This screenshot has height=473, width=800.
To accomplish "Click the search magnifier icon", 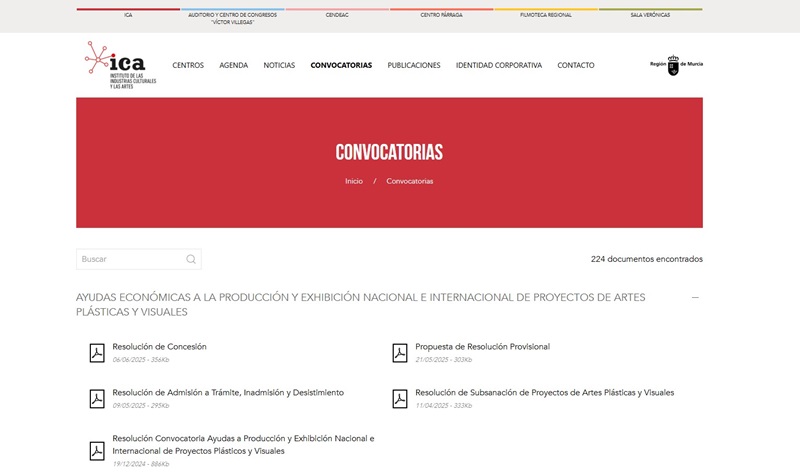I will click(191, 260).
